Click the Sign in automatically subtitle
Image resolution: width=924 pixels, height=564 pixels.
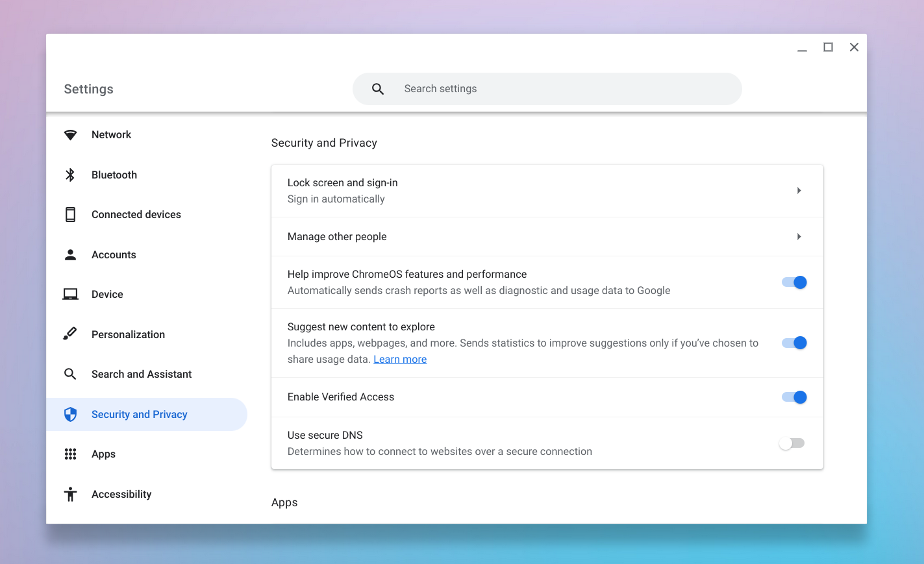click(x=336, y=199)
